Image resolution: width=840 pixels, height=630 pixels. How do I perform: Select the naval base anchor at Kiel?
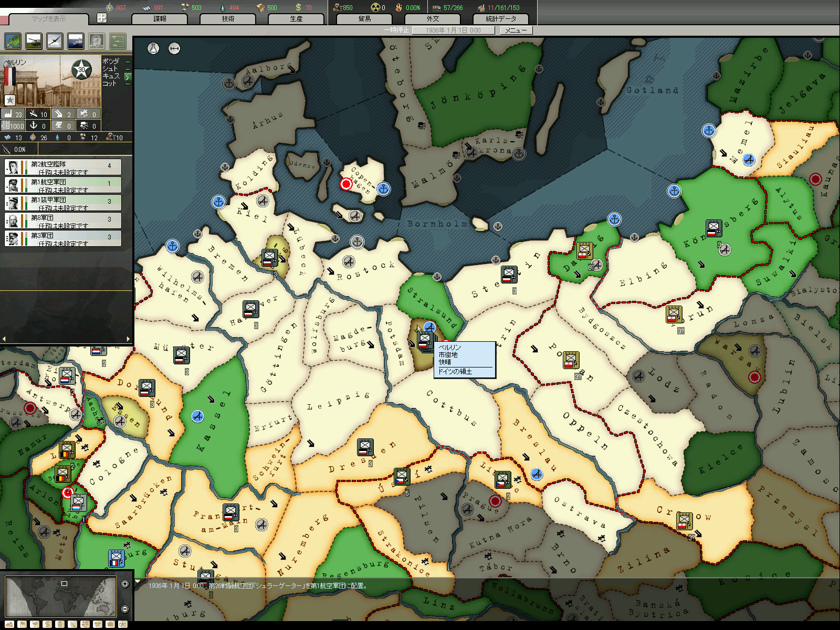(x=218, y=202)
